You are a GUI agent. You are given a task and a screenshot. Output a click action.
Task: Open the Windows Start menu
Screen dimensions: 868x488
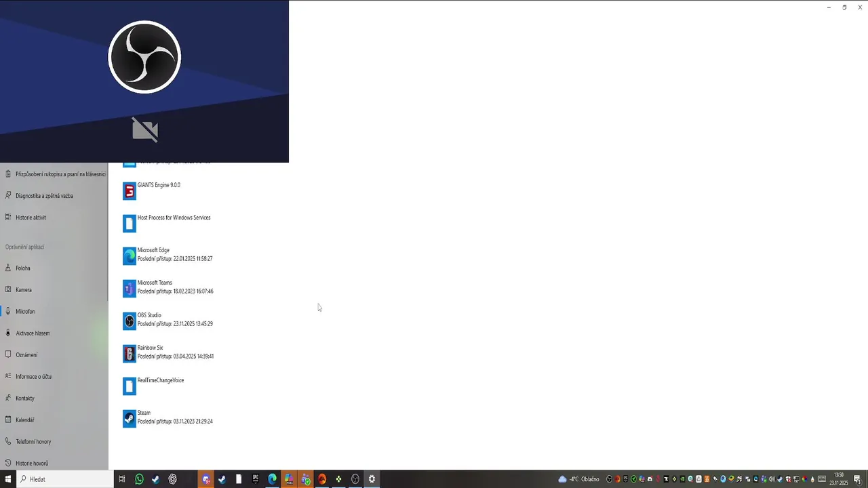pyautogui.click(x=8, y=479)
